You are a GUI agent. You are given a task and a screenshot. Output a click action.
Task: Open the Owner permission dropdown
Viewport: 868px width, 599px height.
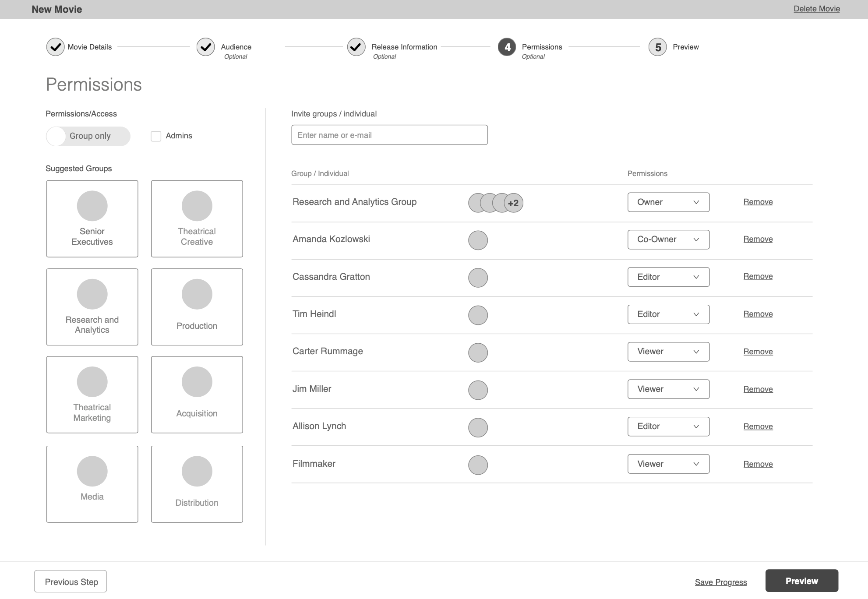click(668, 202)
